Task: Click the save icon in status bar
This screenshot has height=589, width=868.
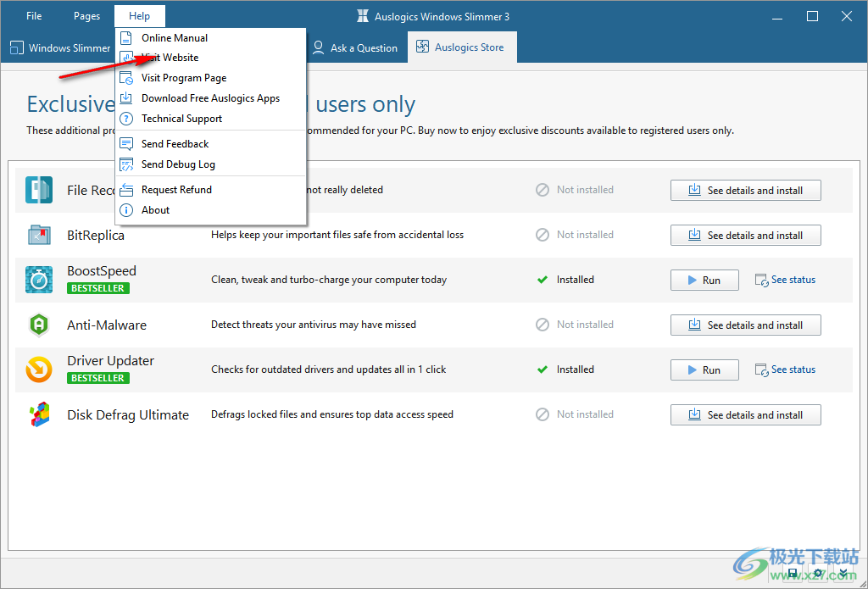Action: pos(793,575)
